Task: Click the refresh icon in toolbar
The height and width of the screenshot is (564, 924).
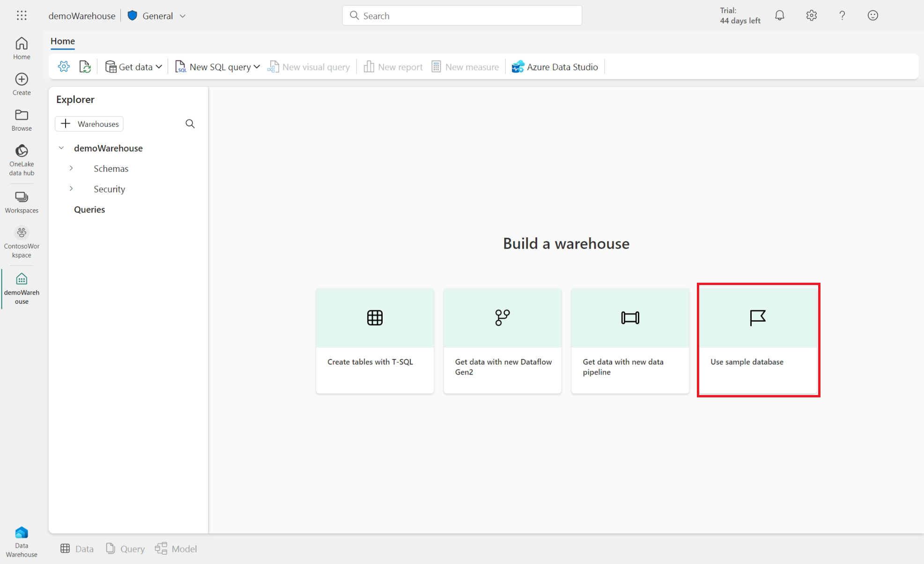Action: (x=85, y=67)
